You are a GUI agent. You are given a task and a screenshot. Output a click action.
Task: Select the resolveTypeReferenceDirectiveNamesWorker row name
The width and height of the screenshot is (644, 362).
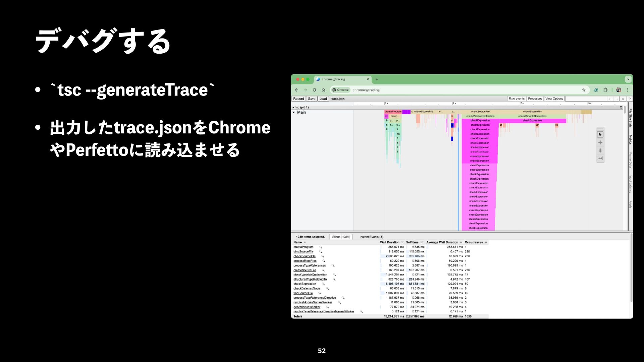(x=324, y=311)
